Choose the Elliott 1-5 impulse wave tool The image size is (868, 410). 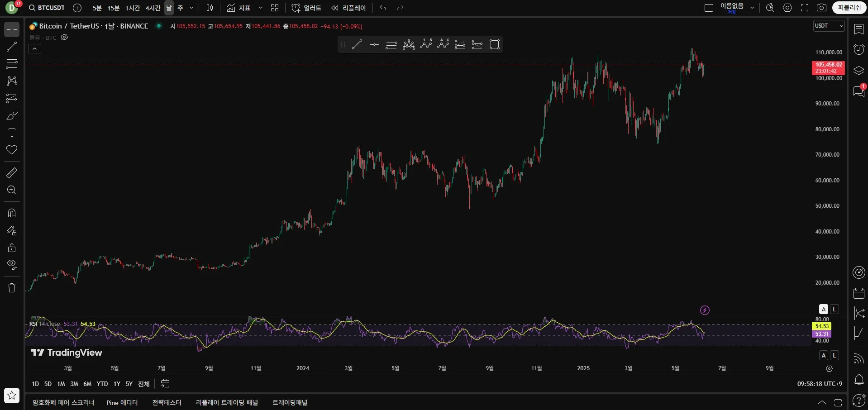(426, 44)
